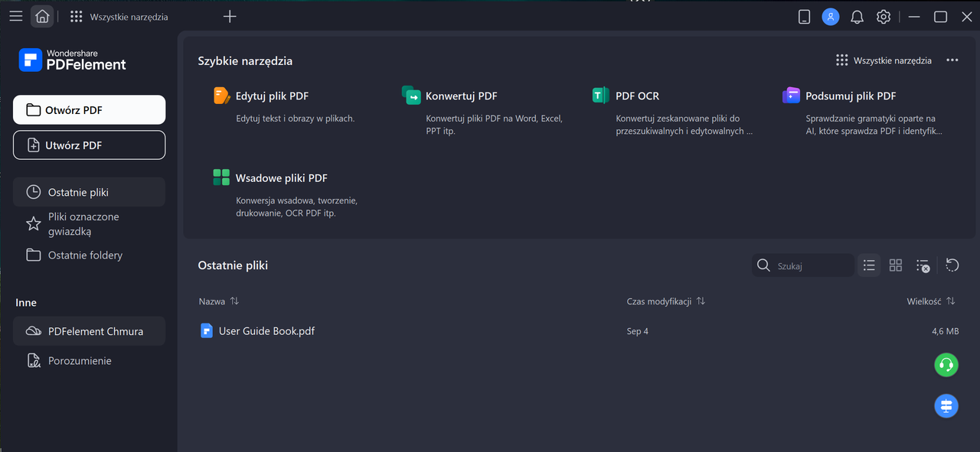This screenshot has width=980, height=452.
Task: Click the Edytuj tekst i obrazy description
Action: 295,119
